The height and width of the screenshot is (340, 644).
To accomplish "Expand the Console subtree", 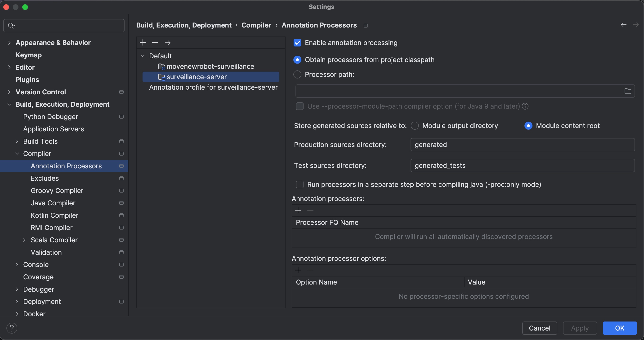I will tap(17, 265).
